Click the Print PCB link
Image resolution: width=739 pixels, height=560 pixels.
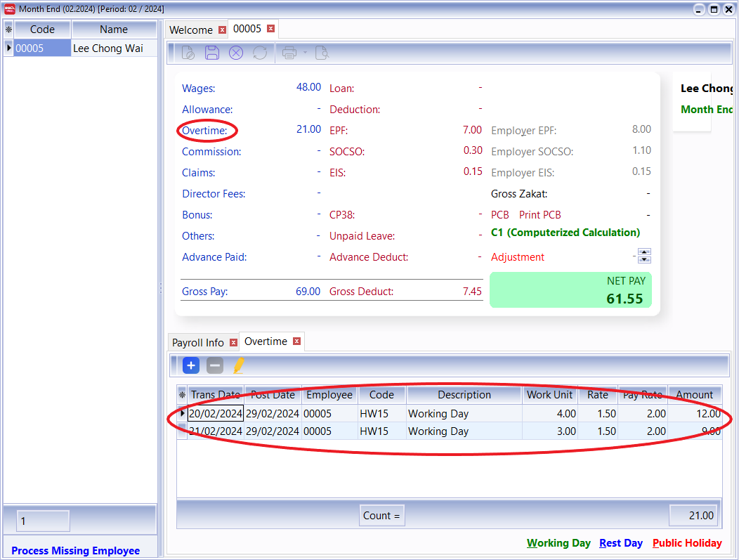coord(539,215)
